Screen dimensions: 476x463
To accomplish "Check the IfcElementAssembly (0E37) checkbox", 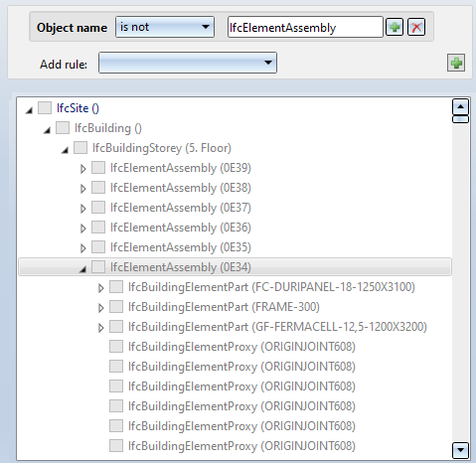I will 98,208.
